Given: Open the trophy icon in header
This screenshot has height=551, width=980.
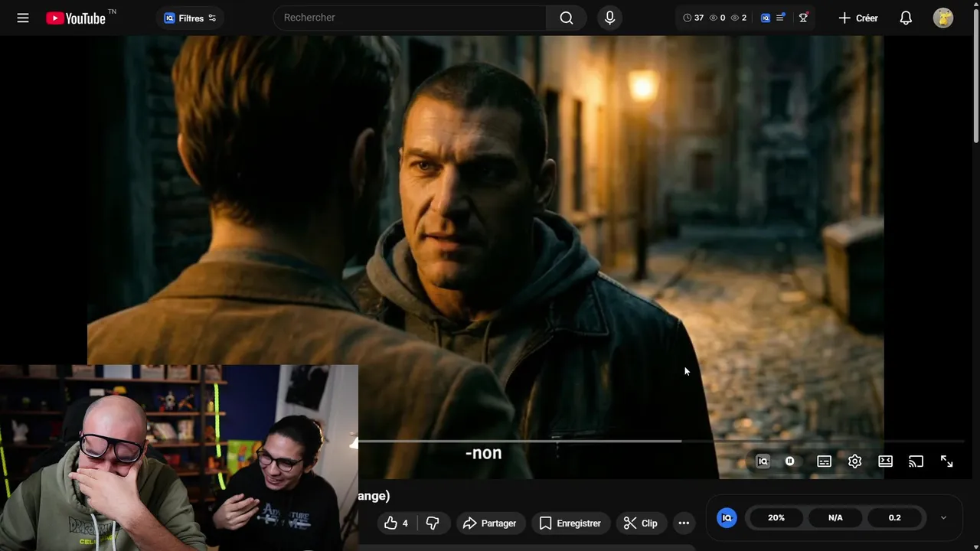Looking at the screenshot, I should 803,18.
